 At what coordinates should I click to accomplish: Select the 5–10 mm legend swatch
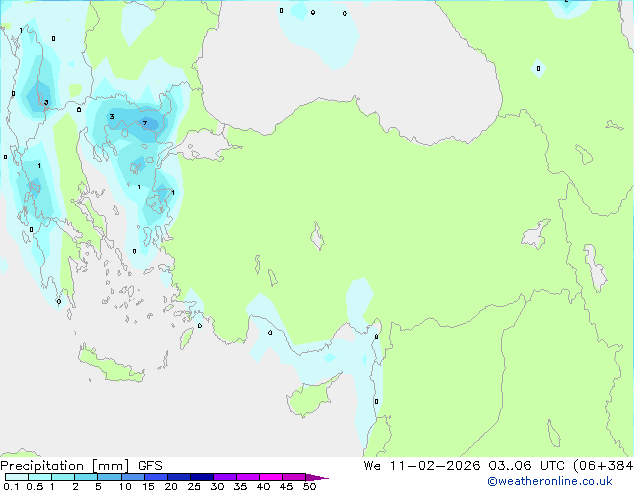(109, 477)
